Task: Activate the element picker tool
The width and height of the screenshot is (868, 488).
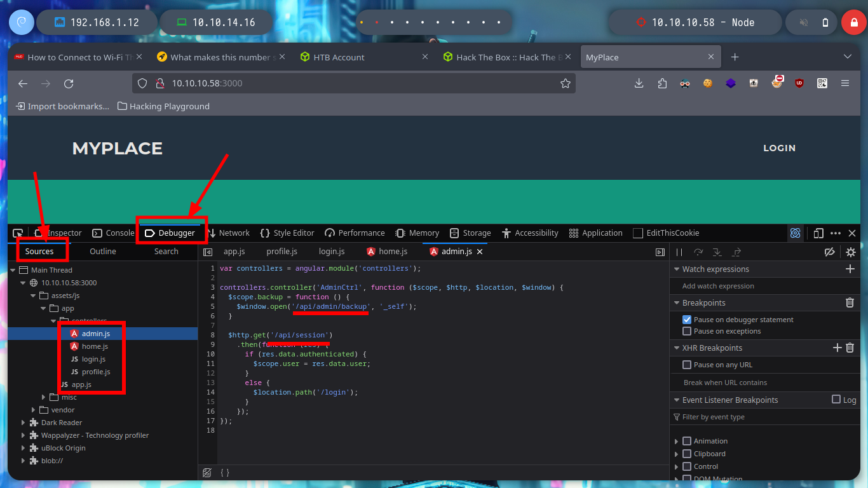Action: [x=18, y=233]
